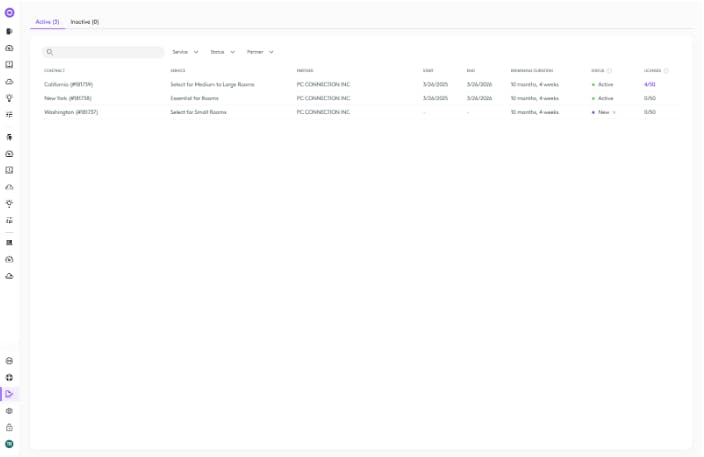Switch to the Inactive (0) tab
Viewport: 704px width, 457px height.
click(84, 22)
